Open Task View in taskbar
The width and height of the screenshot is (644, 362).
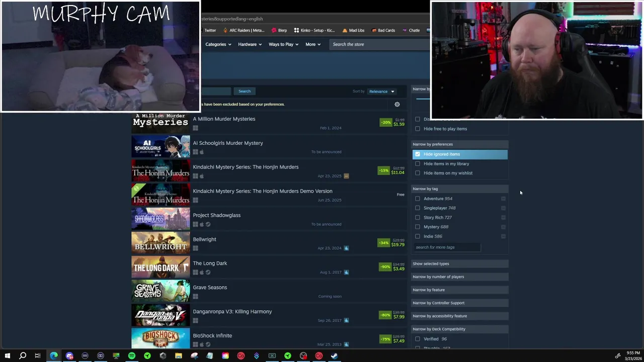[x=38, y=356]
